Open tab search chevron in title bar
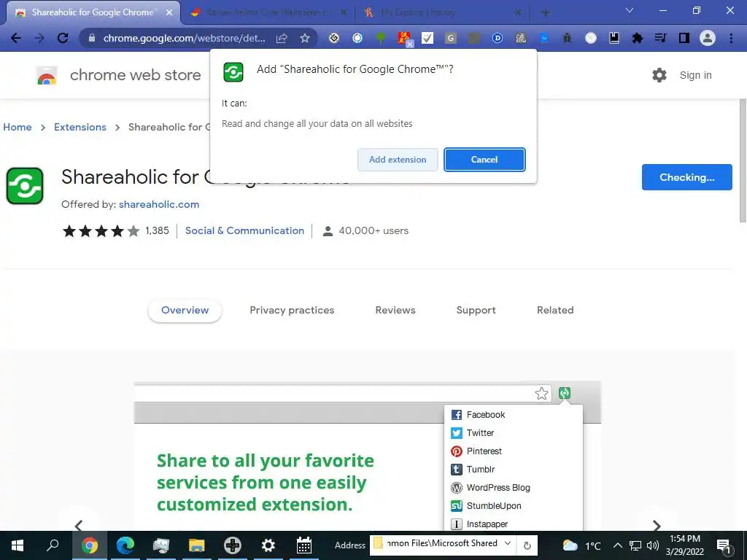The image size is (747, 560). click(630, 10)
